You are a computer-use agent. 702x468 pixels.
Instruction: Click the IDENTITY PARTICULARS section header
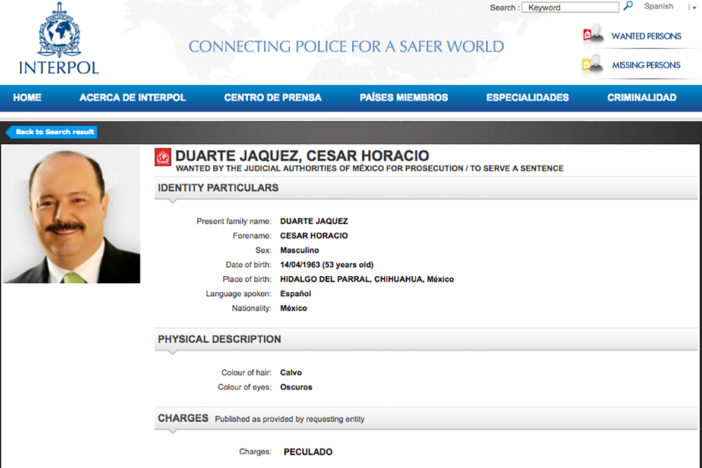pyautogui.click(x=218, y=187)
